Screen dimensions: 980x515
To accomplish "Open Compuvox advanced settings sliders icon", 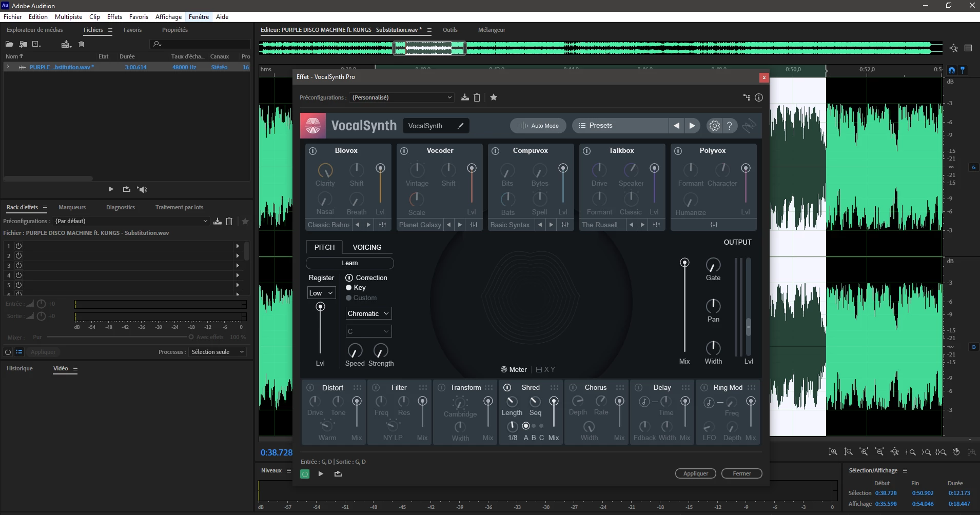I will [x=565, y=225].
